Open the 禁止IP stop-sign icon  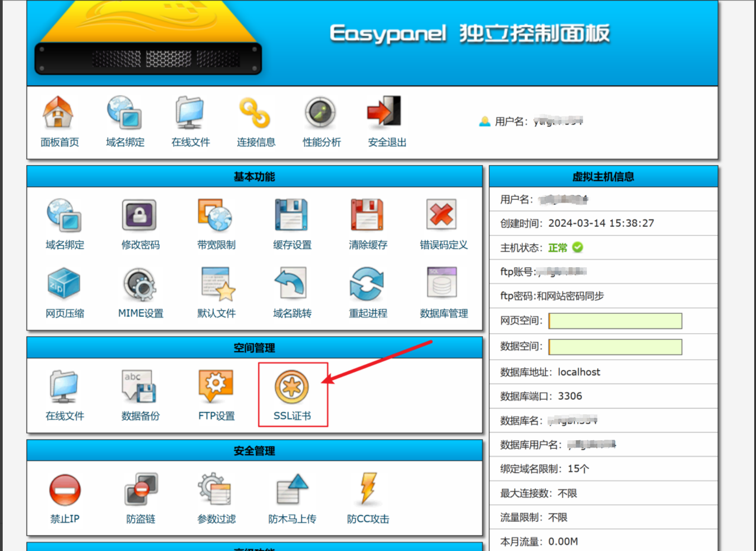(65, 490)
